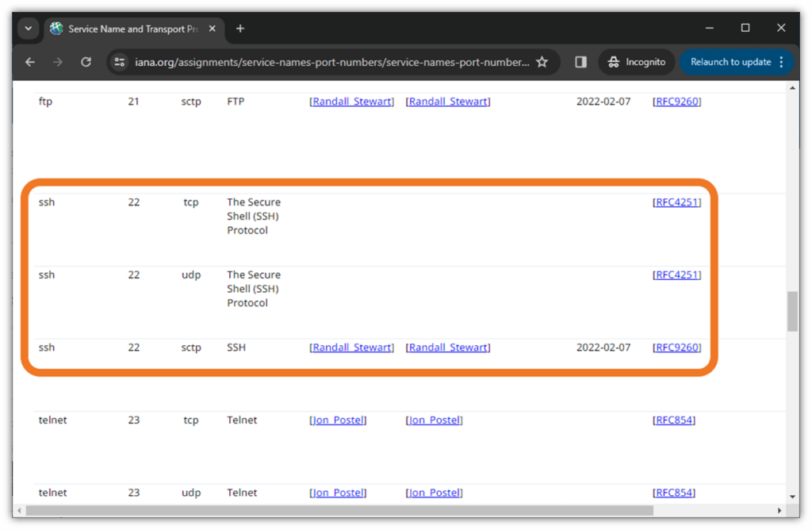Reload the current page
The image size is (812, 530).
point(86,62)
